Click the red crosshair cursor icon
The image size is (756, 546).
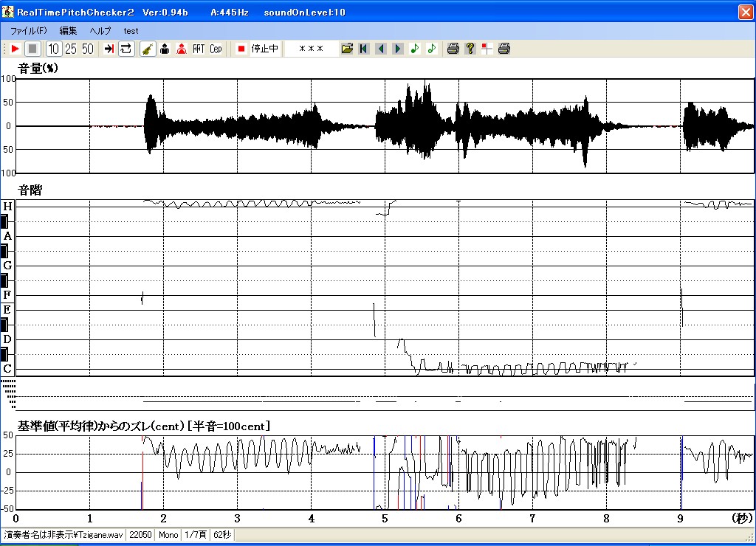click(x=487, y=49)
